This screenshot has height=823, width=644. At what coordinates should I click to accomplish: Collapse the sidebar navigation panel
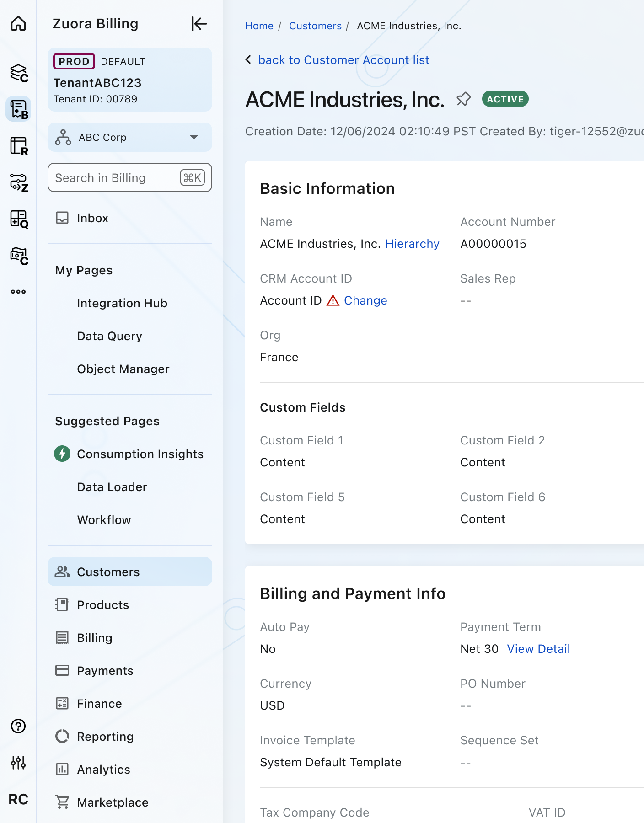point(199,24)
